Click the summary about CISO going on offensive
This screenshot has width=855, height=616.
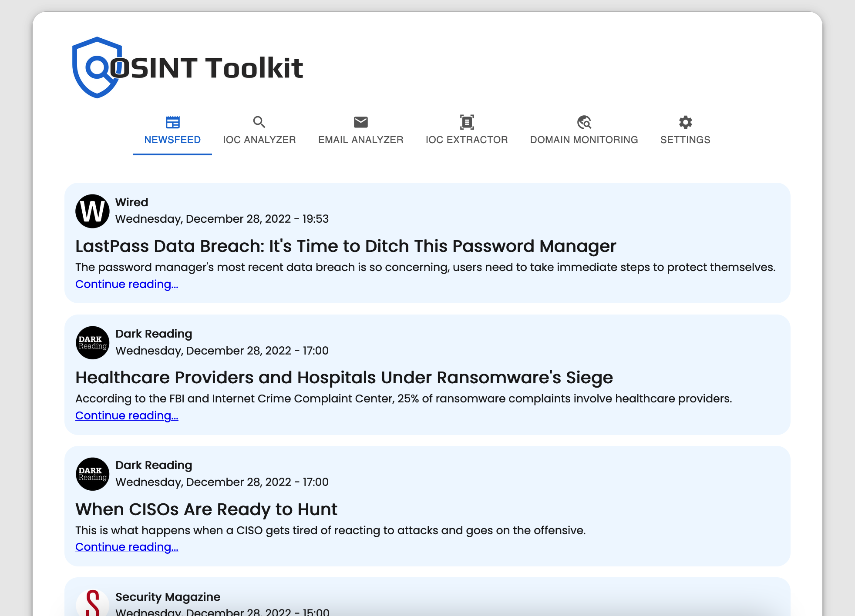pyautogui.click(x=330, y=530)
